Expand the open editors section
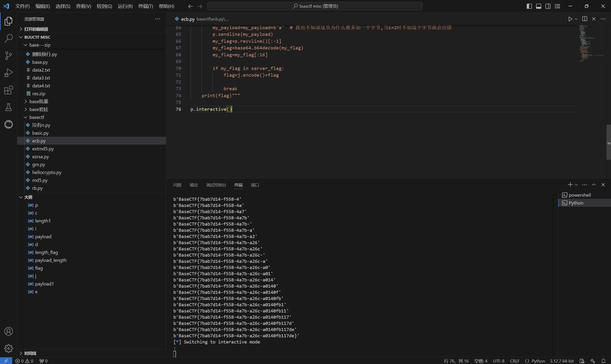 pyautogui.click(x=91, y=29)
